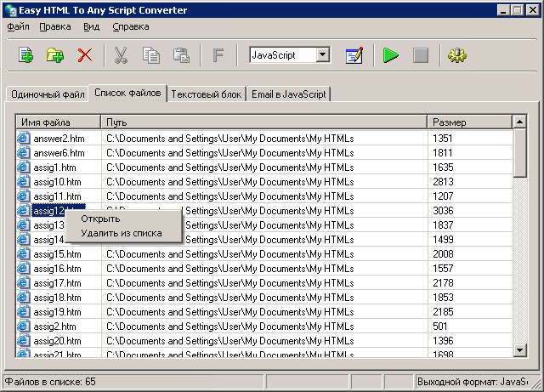The width and height of the screenshot is (544, 392).
Task: Sort by the Имя файла column header
Action: pos(59,122)
